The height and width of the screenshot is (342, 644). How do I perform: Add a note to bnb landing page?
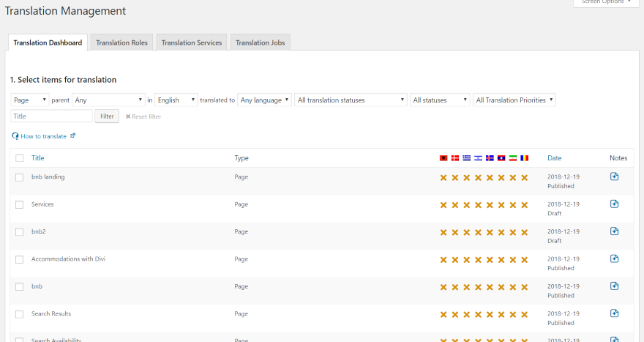pyautogui.click(x=614, y=176)
